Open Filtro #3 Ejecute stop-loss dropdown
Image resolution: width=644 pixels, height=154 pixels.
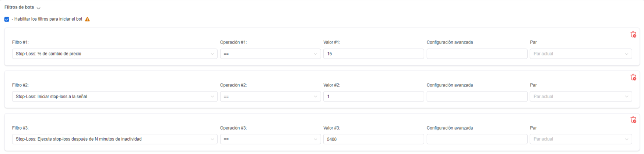coord(115,139)
